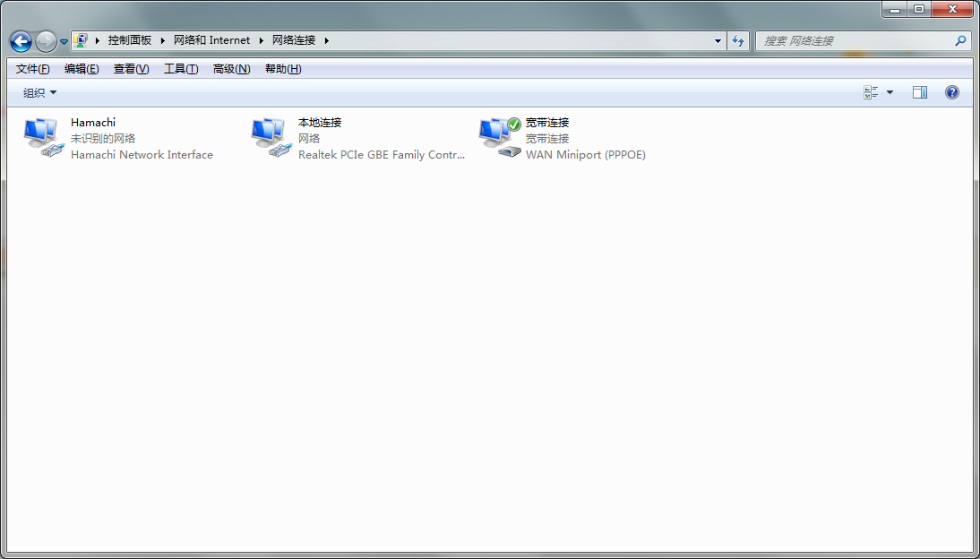This screenshot has width=980, height=559.
Task: Click the 未识别的网络 status text
Action: click(103, 138)
